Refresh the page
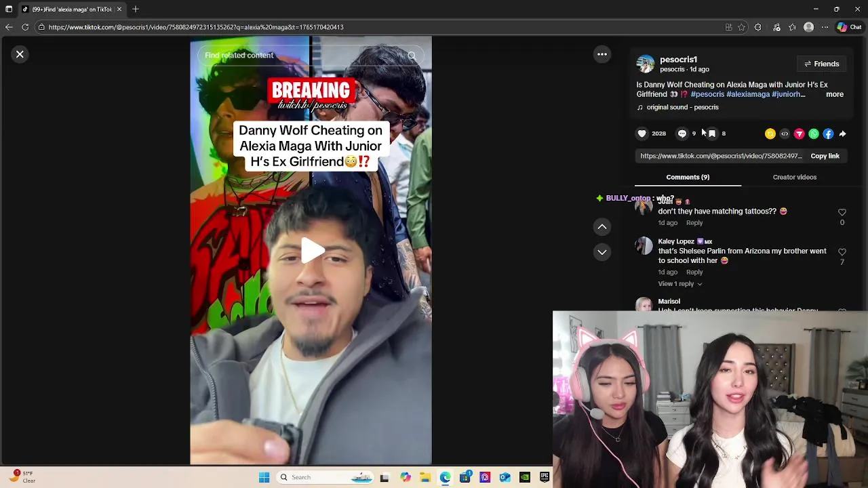This screenshot has width=868, height=488. [x=25, y=27]
